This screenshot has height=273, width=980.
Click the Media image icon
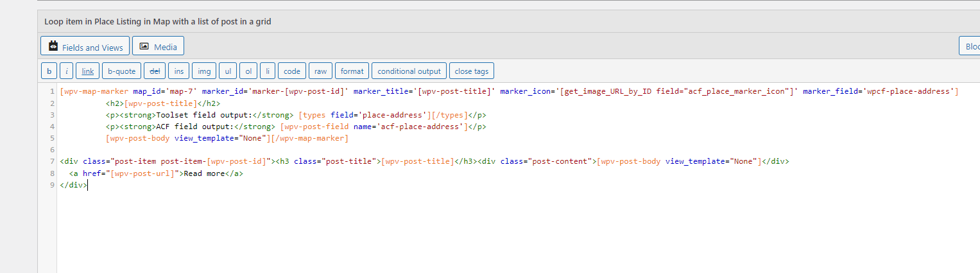(144, 46)
